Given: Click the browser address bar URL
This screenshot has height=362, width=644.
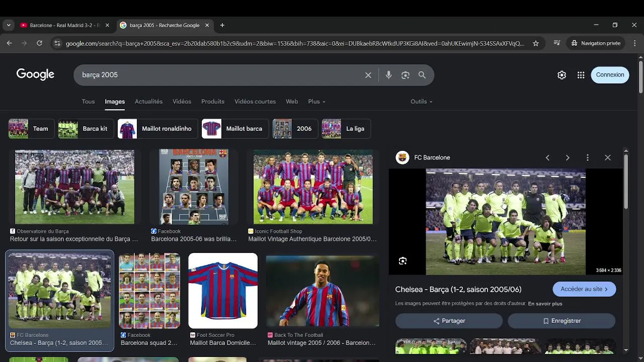Looking at the screenshot, I should click(x=295, y=43).
